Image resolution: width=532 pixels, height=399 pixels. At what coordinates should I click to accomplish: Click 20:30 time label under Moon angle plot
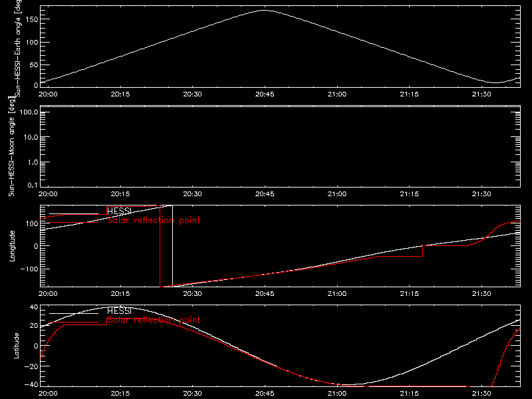[192, 194]
